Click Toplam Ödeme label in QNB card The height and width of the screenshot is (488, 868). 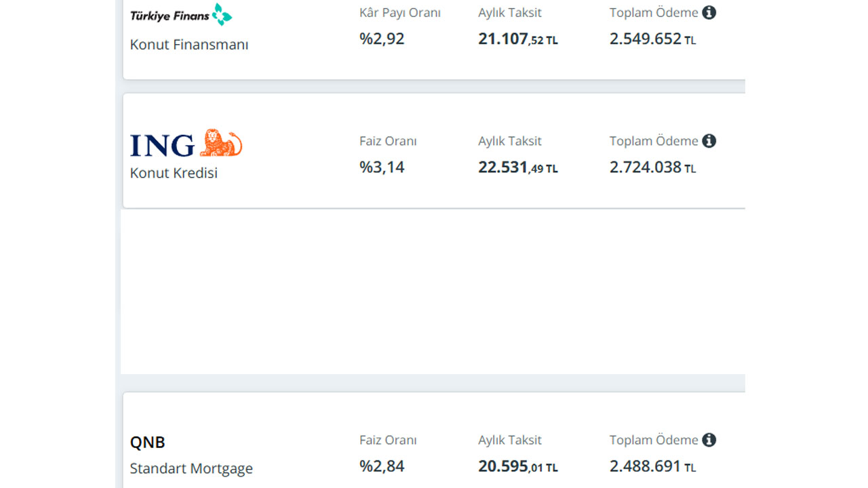tap(654, 440)
